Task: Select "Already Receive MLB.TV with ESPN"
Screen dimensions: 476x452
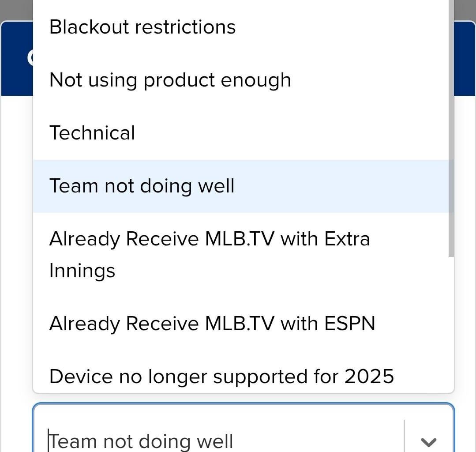Action: tap(212, 324)
